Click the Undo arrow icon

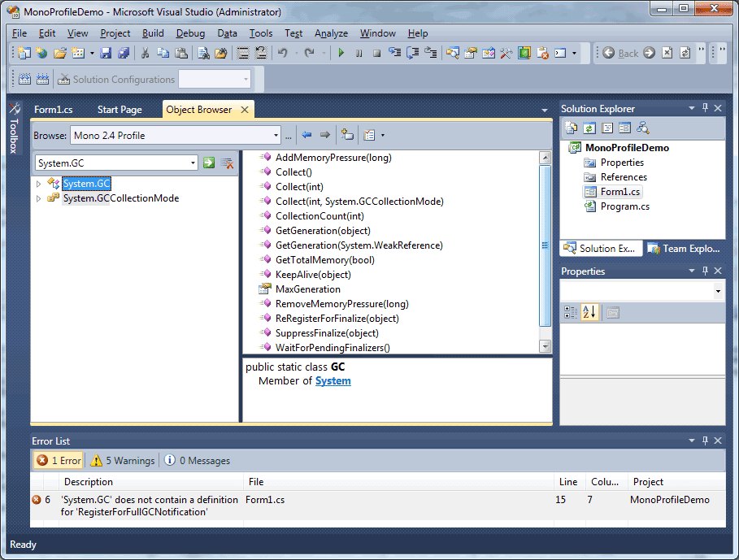point(283,53)
